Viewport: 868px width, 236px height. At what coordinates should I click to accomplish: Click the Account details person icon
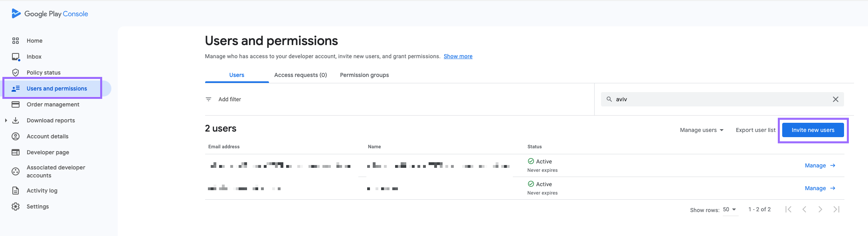coord(16,136)
